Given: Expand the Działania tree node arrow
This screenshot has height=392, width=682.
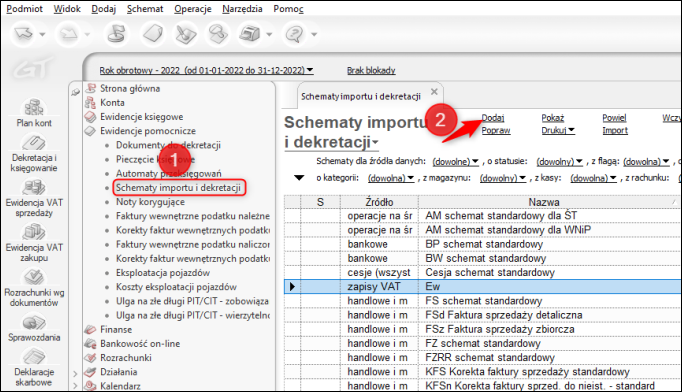Looking at the screenshot, I should coord(75,374).
